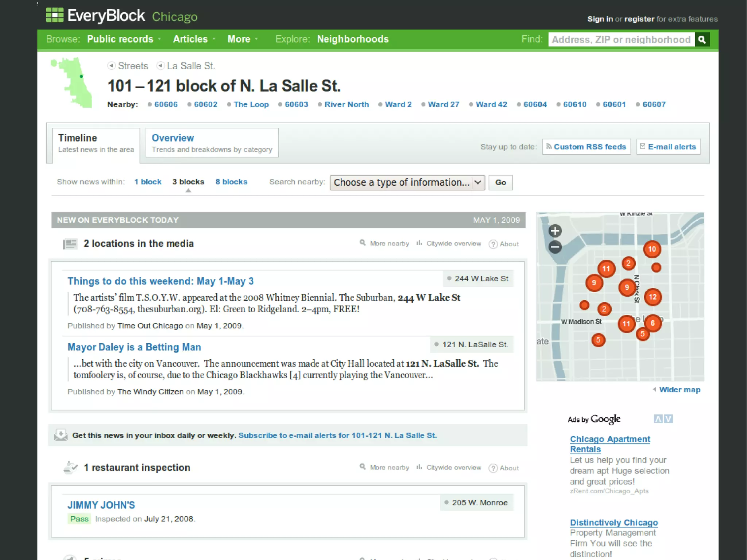The width and height of the screenshot is (747, 560).
Task: Show news within 1 block
Action: click(x=148, y=182)
